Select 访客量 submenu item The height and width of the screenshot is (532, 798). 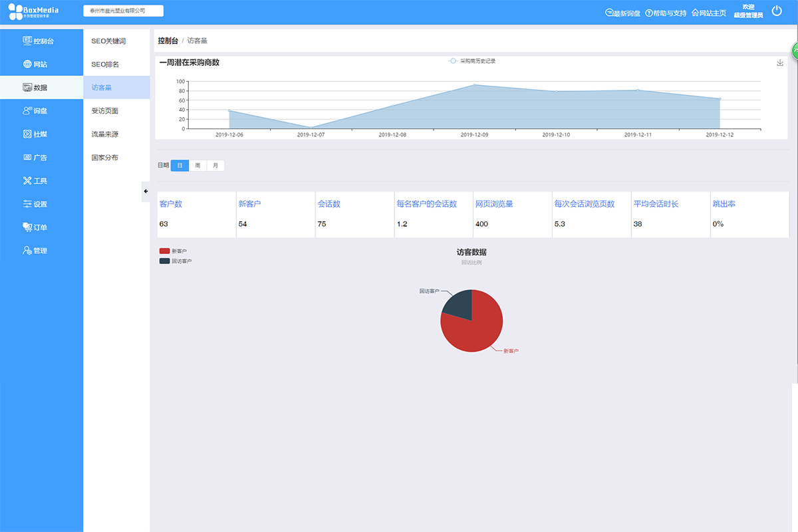(116, 88)
